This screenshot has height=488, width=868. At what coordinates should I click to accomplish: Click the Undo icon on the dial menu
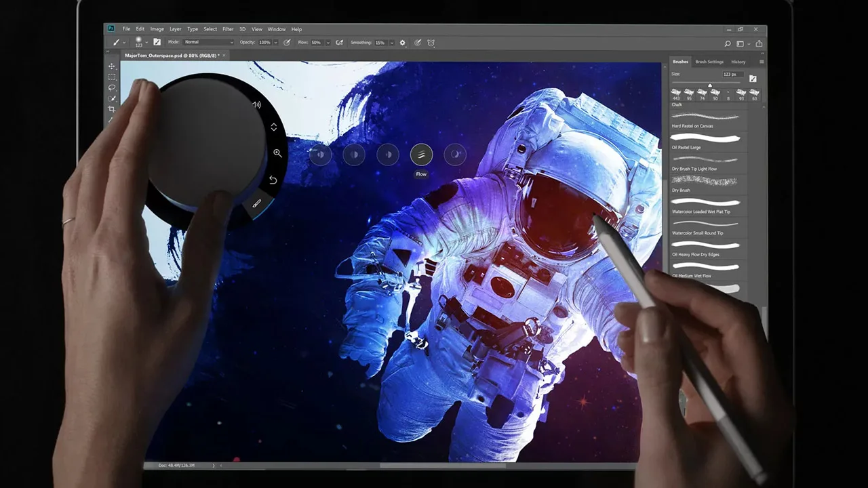coord(273,180)
